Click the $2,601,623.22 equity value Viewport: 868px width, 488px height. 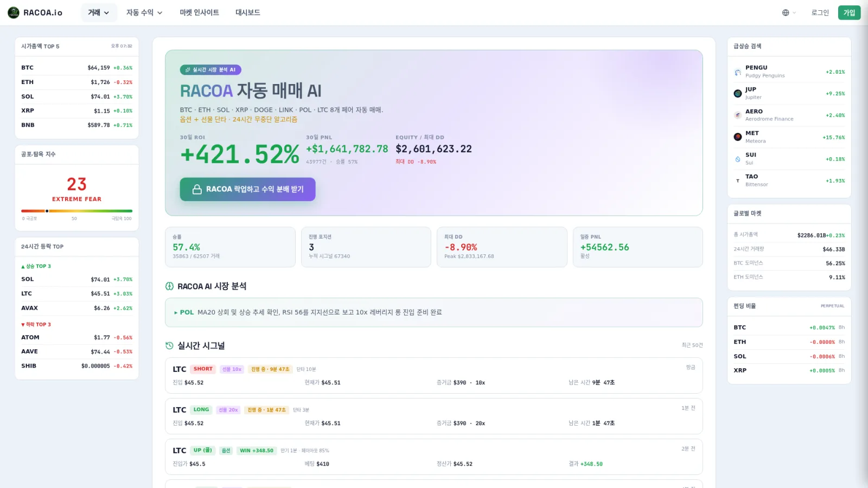pyautogui.click(x=433, y=149)
